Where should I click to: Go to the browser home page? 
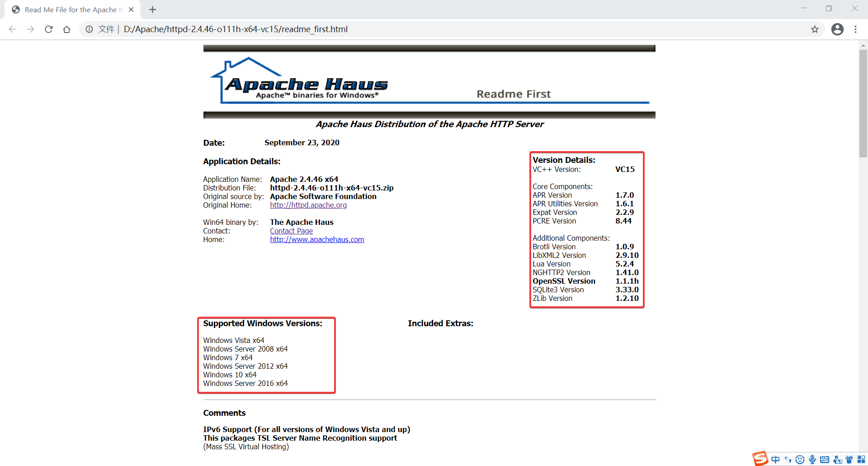pos(66,29)
